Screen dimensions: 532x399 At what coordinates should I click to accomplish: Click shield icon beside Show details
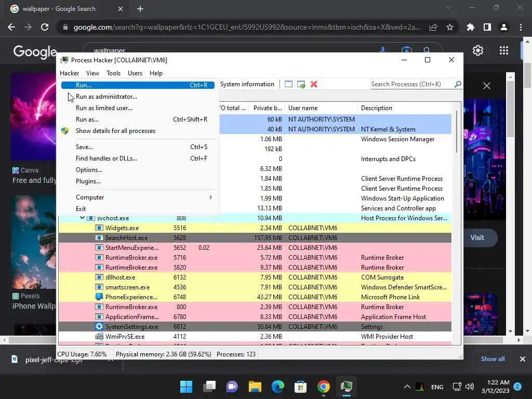click(65, 130)
